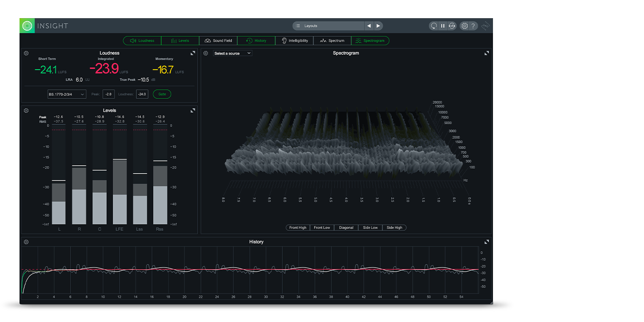Click the Momentary -16.7 readout
This screenshot has height=322, width=644.
pos(168,70)
